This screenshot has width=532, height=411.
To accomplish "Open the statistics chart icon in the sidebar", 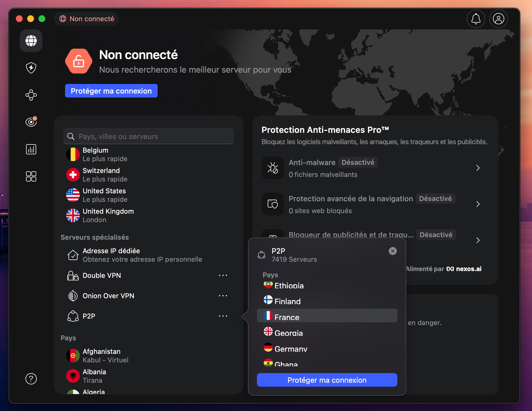I will pos(31,149).
